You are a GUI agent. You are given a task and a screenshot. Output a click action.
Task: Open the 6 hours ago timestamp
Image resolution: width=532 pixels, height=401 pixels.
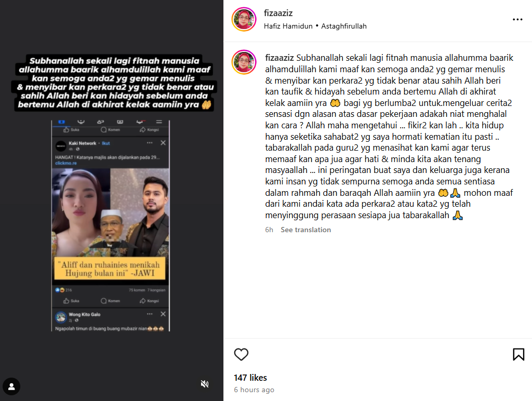[x=254, y=390]
